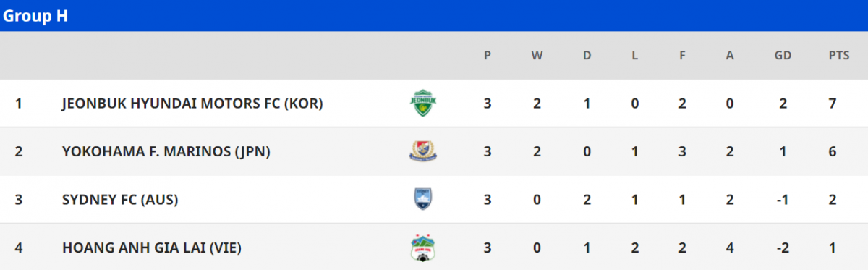Viewport: 868px width, 270px height.
Task: Select the F (goals for) column header
Action: click(682, 56)
